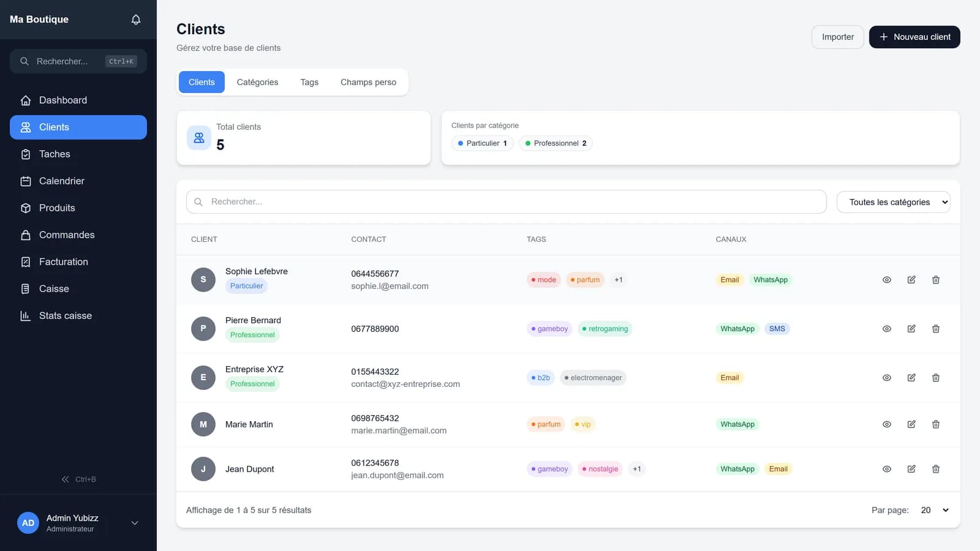This screenshot has width=980, height=551.
Task: Click the Ma Boutique title
Action: 39,20
